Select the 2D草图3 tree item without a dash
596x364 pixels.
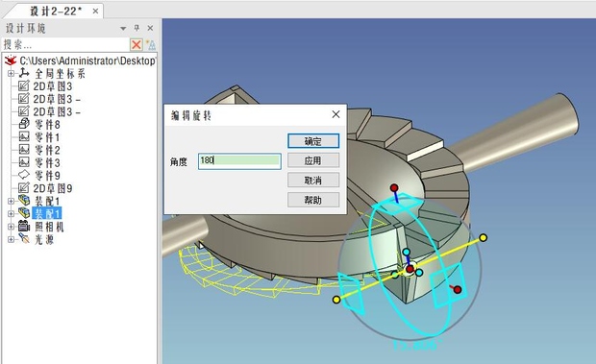point(53,86)
